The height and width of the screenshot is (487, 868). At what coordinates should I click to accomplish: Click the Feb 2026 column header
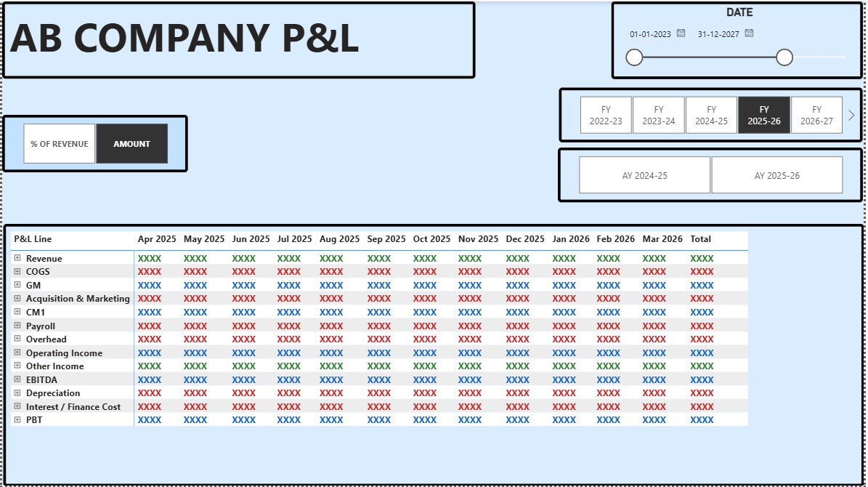[x=615, y=239]
